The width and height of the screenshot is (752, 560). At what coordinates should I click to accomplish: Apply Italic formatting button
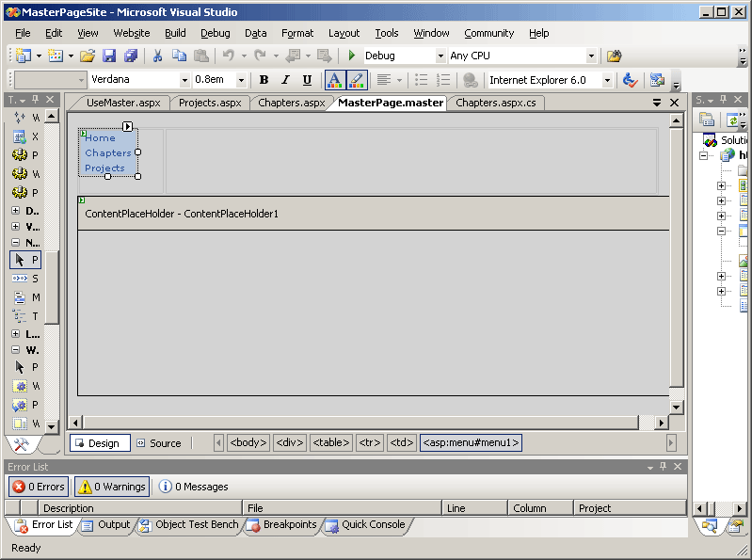[285, 80]
